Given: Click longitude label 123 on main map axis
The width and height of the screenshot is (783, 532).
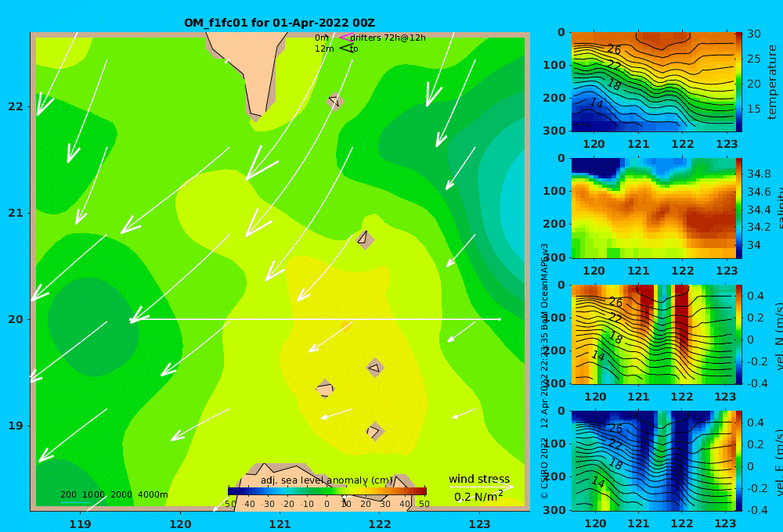Looking at the screenshot, I should point(480,524).
